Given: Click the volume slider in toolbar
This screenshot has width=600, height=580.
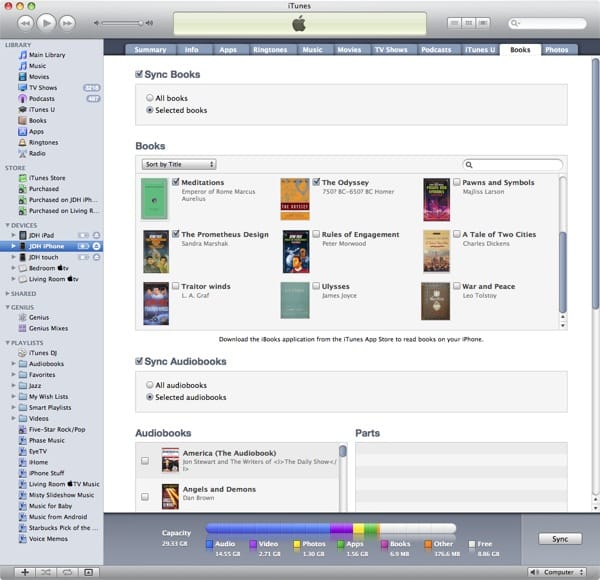Looking at the screenshot, I should [x=122, y=23].
